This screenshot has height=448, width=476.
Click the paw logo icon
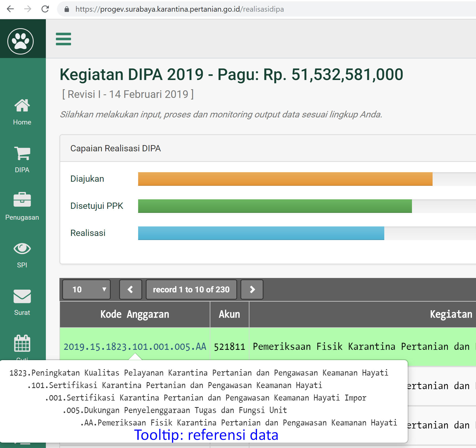pyautogui.click(x=21, y=41)
